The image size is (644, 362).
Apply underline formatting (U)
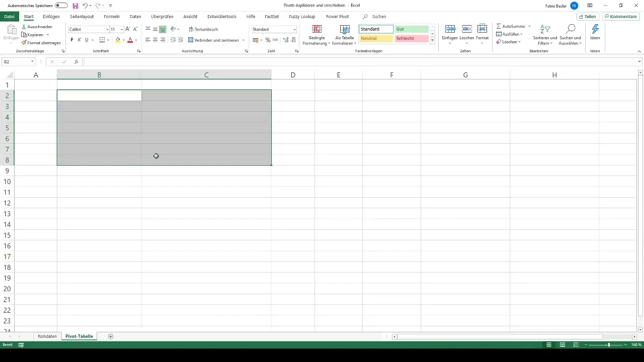pos(87,40)
